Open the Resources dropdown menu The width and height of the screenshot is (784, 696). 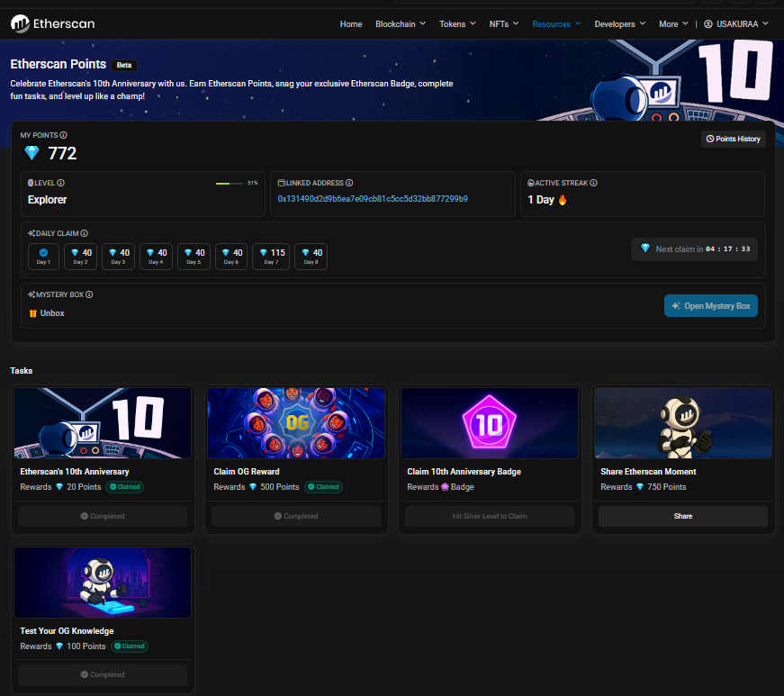click(556, 24)
